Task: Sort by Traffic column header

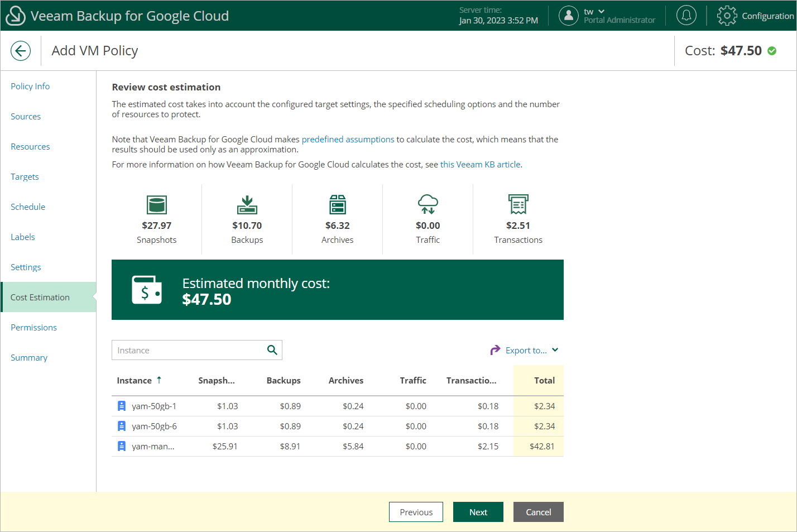Action: [413, 380]
